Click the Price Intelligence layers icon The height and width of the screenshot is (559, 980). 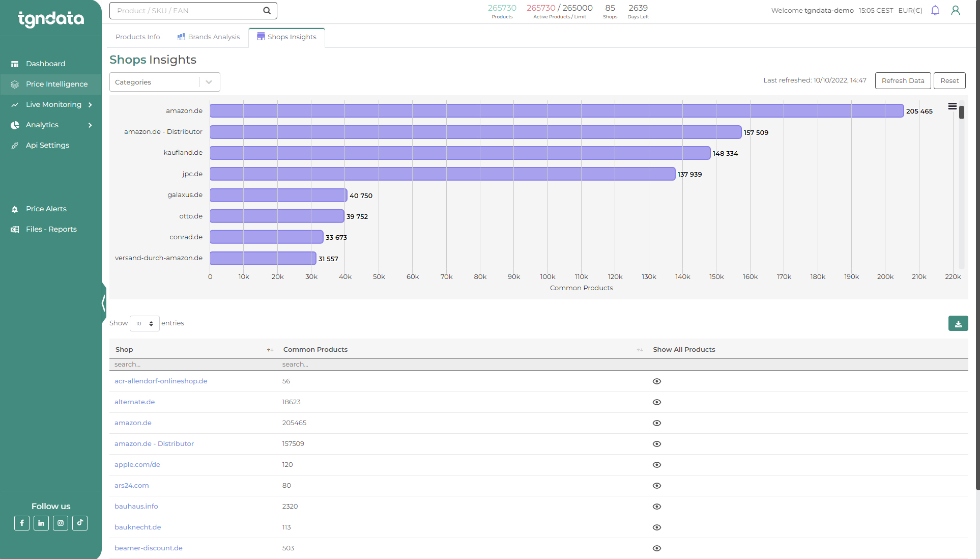[15, 85]
